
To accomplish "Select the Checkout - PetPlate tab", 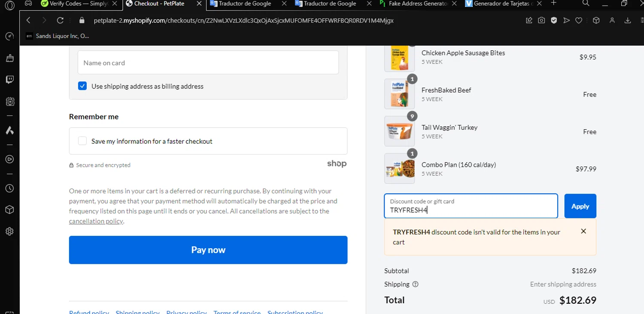I will coord(159,4).
